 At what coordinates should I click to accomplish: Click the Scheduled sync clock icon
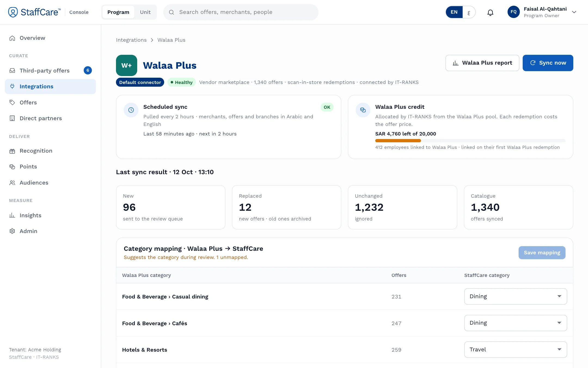tap(131, 110)
